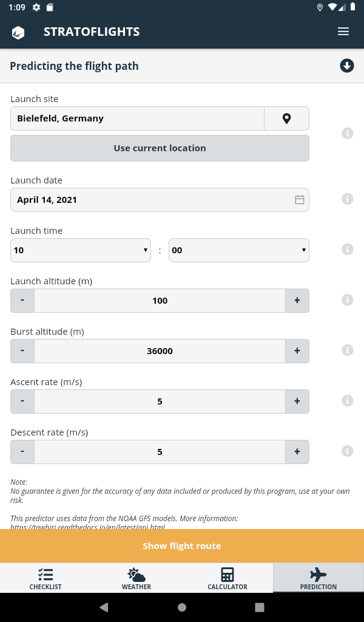Click the Launch site text field
The height and width of the screenshot is (622, 364).
coord(137,118)
